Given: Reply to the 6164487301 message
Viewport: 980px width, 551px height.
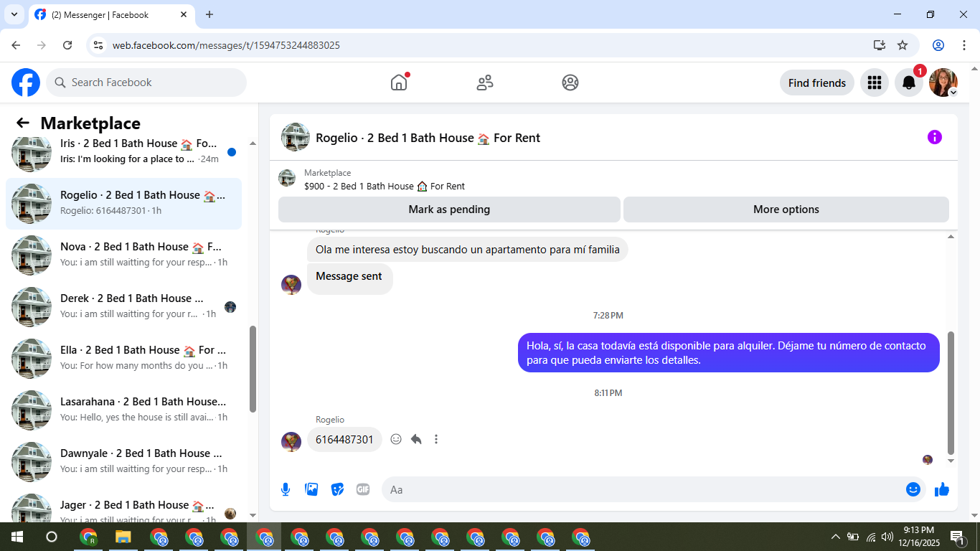Looking at the screenshot, I should coord(416,439).
